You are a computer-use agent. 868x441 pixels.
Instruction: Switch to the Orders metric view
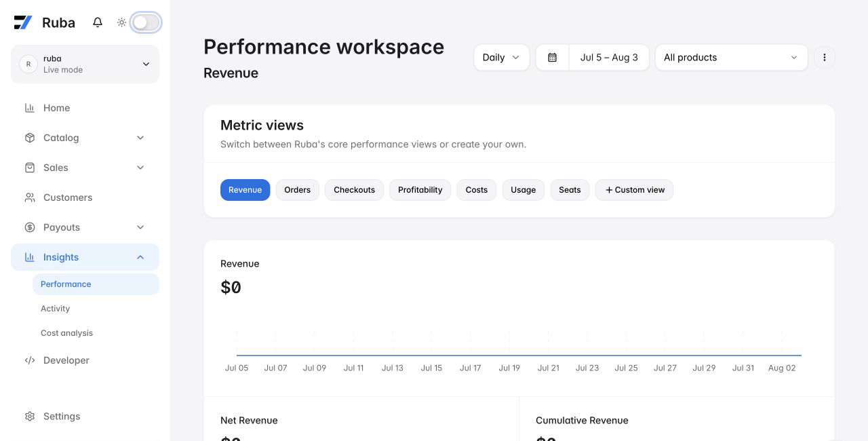point(297,190)
